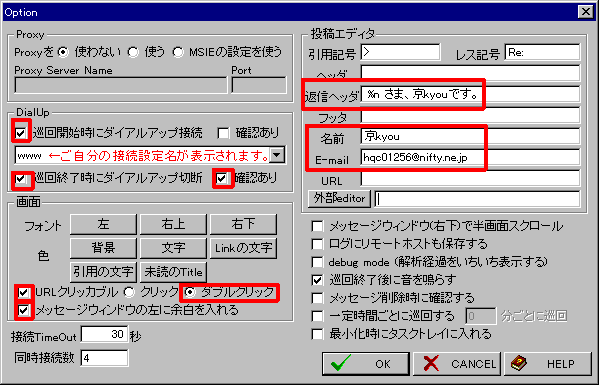
Task: Open the 背景 color setting
Action: point(103,248)
